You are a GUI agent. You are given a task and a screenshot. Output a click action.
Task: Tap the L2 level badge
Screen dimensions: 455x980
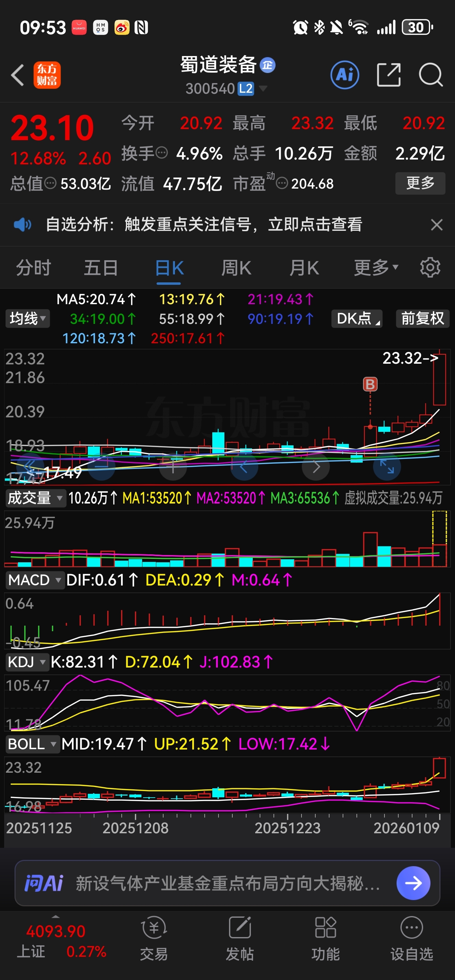tap(245, 89)
